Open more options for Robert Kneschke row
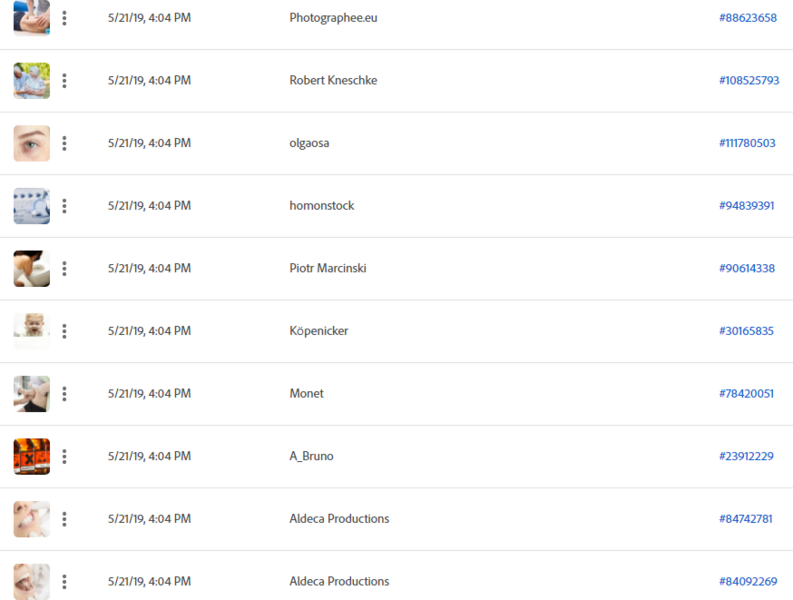The image size is (793, 600). pyautogui.click(x=64, y=81)
